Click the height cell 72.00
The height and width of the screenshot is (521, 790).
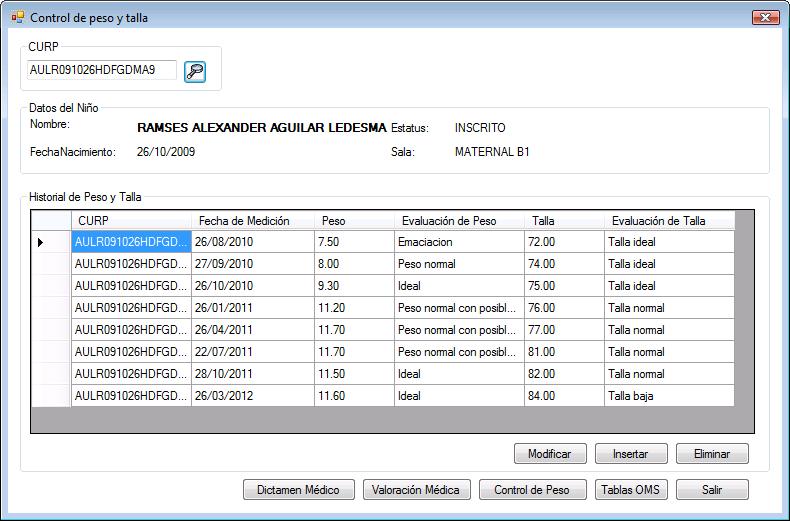pyautogui.click(x=564, y=242)
